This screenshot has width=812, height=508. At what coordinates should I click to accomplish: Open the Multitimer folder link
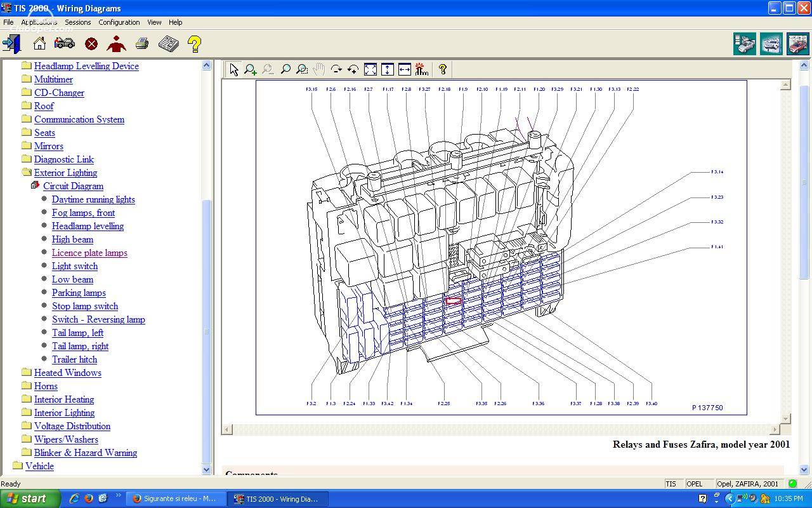[53, 79]
